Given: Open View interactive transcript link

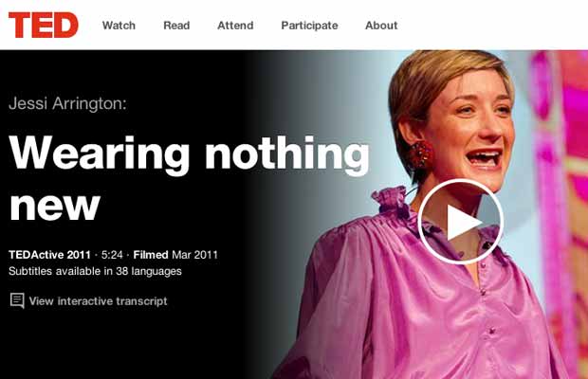Looking at the screenshot, I should point(99,301).
